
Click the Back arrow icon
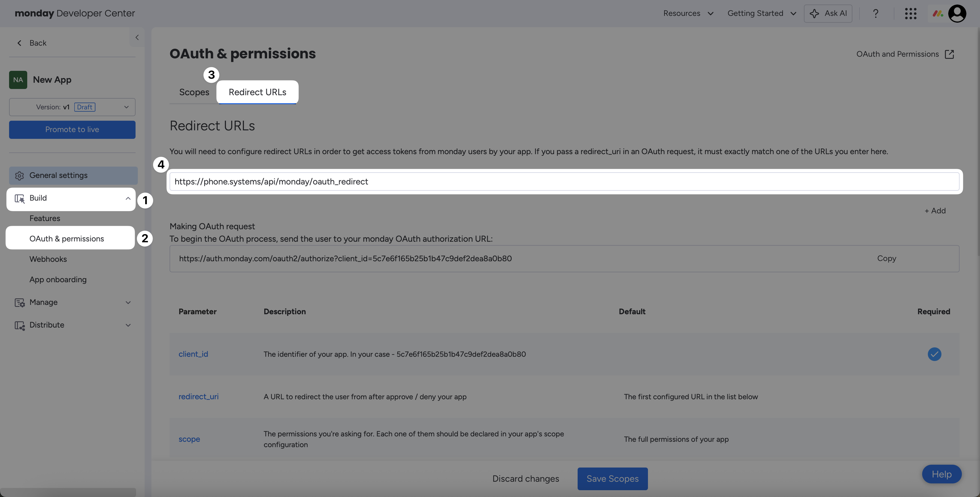pyautogui.click(x=19, y=43)
